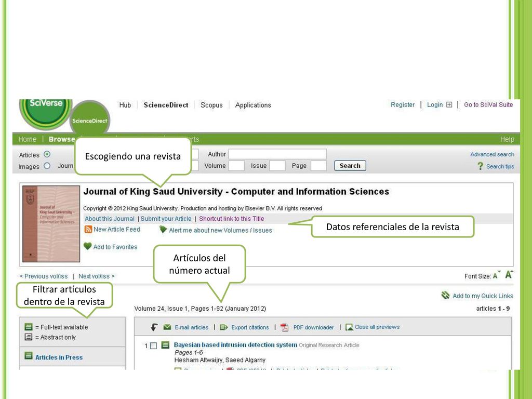Increase font size with large A

pyautogui.click(x=509, y=274)
